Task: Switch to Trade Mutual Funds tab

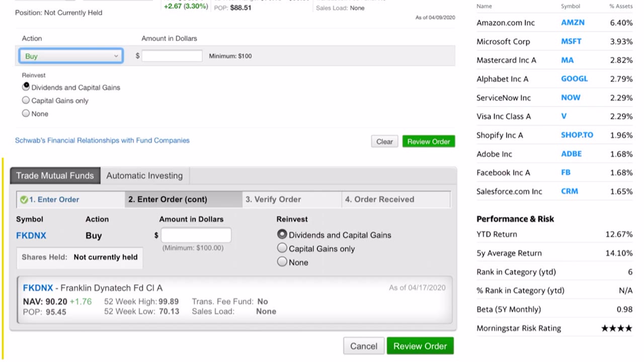Action: click(x=55, y=175)
